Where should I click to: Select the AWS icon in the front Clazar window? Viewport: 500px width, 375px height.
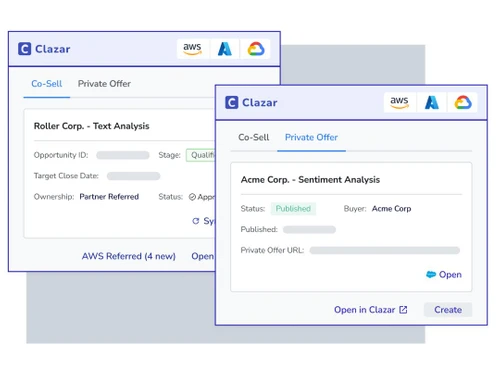399,103
